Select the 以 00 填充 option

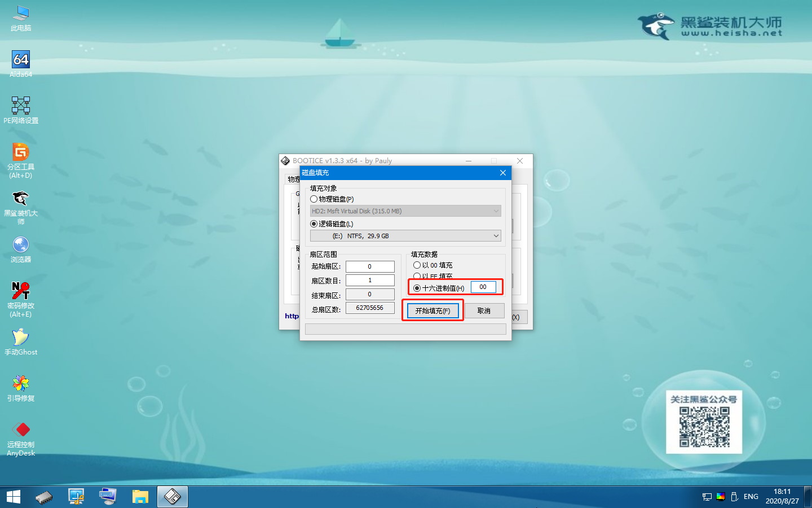pyautogui.click(x=417, y=265)
